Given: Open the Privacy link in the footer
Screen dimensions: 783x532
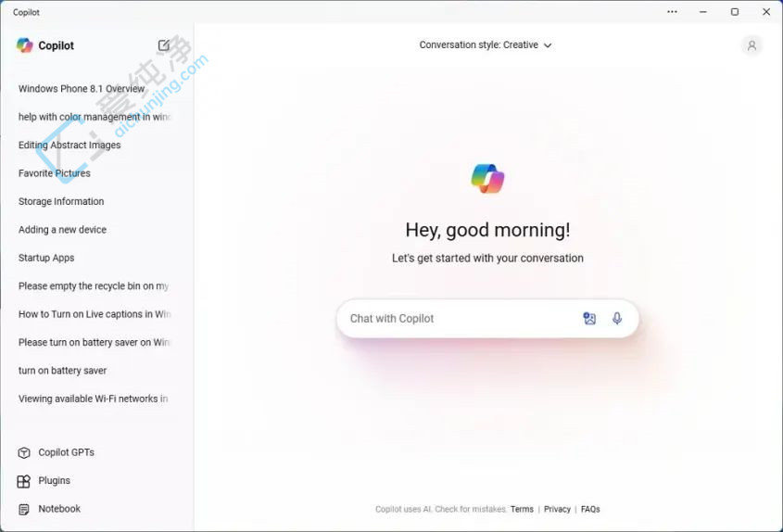Looking at the screenshot, I should (557, 509).
